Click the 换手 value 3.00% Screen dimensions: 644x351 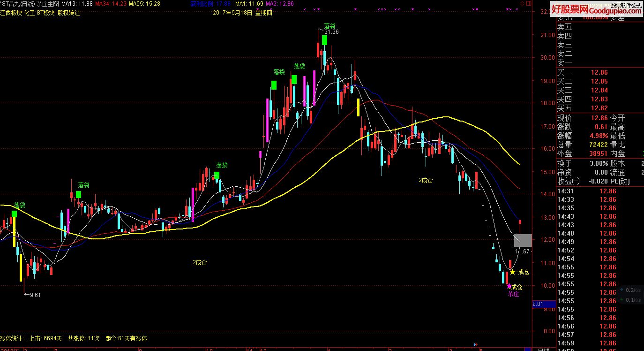[599, 163]
